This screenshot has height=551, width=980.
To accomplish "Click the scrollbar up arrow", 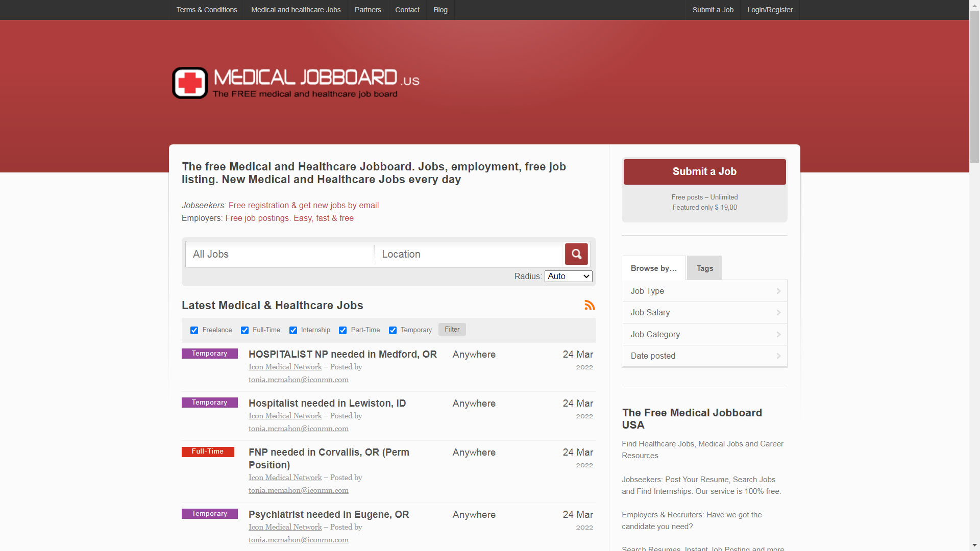I will (x=973, y=5).
